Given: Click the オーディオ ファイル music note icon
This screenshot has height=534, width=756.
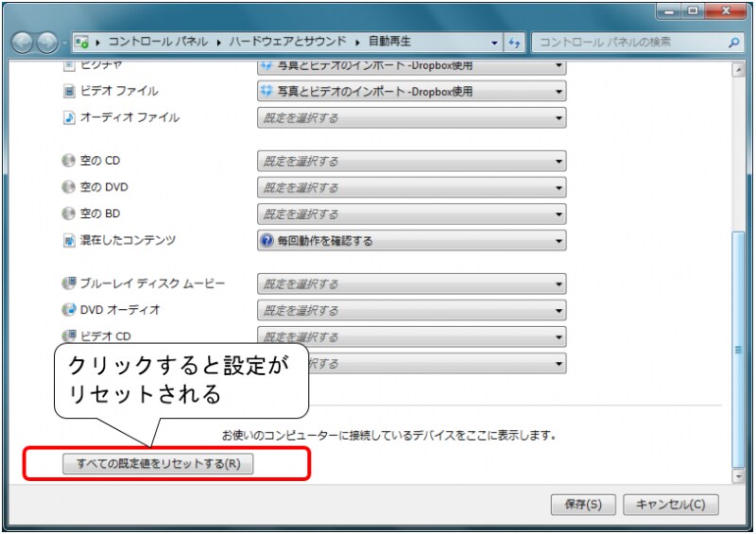Looking at the screenshot, I should point(69,117).
